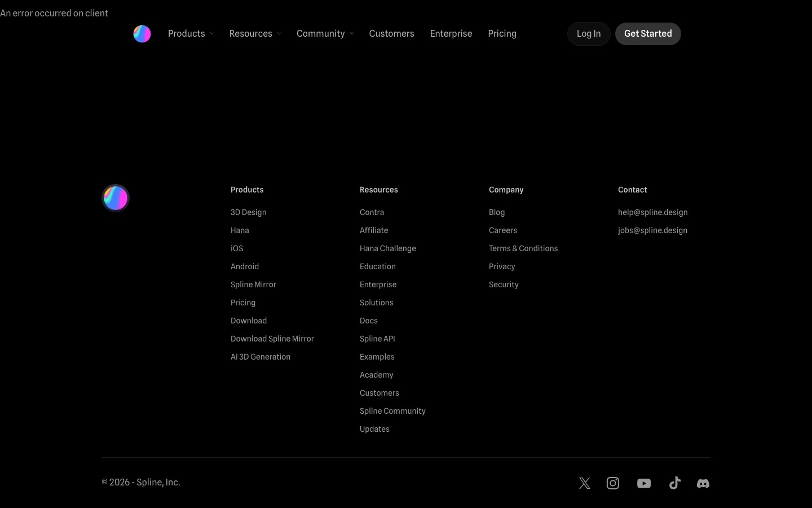Open the Hana Challenge link
Screen dimensions: 812x508
(x=388, y=248)
